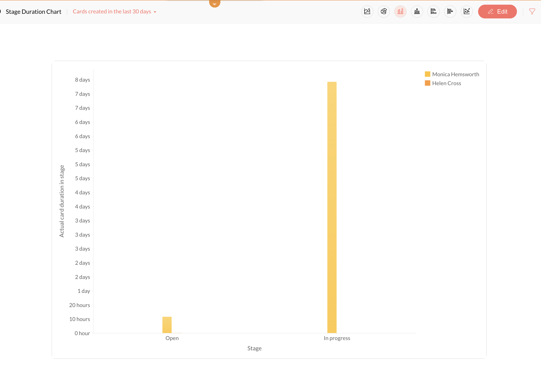The width and height of the screenshot is (541, 392).
Task: Switch to the area chart view
Action: pyautogui.click(x=367, y=11)
